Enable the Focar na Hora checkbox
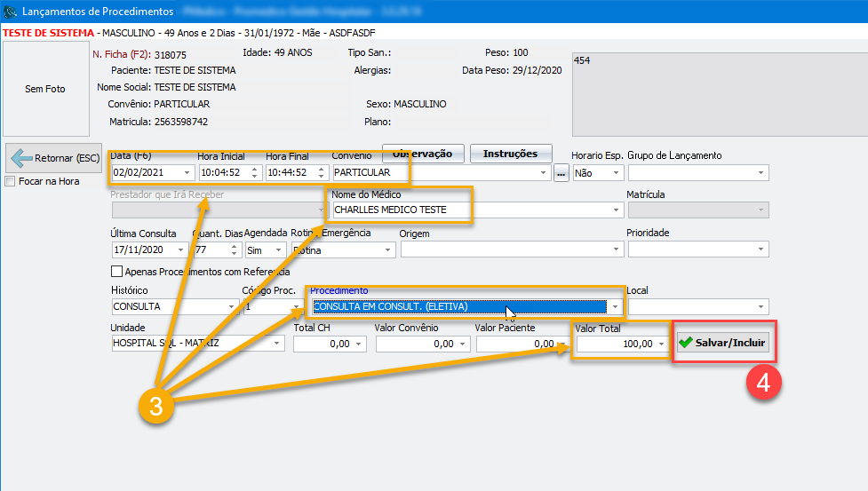Screen dimensions: 868x491 click(x=11, y=181)
